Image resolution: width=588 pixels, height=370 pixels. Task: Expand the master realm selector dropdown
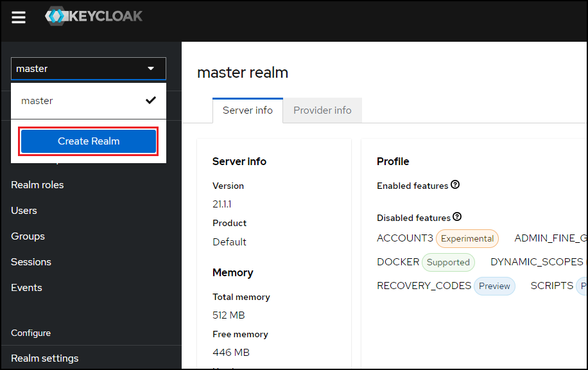89,69
